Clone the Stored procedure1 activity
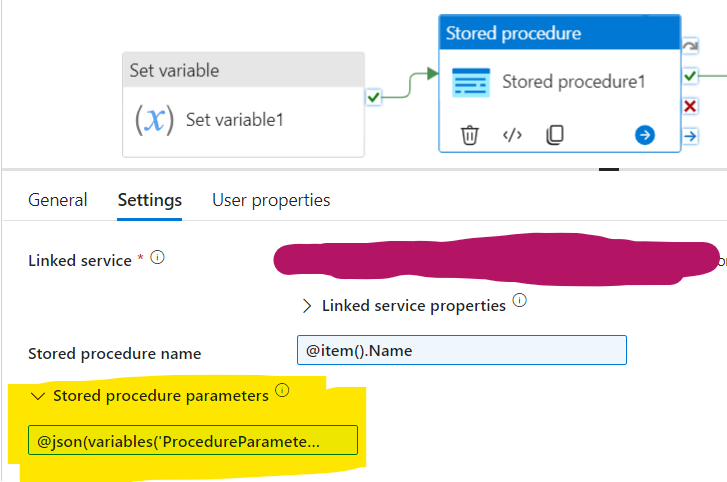The width and height of the screenshot is (727, 482). (555, 135)
